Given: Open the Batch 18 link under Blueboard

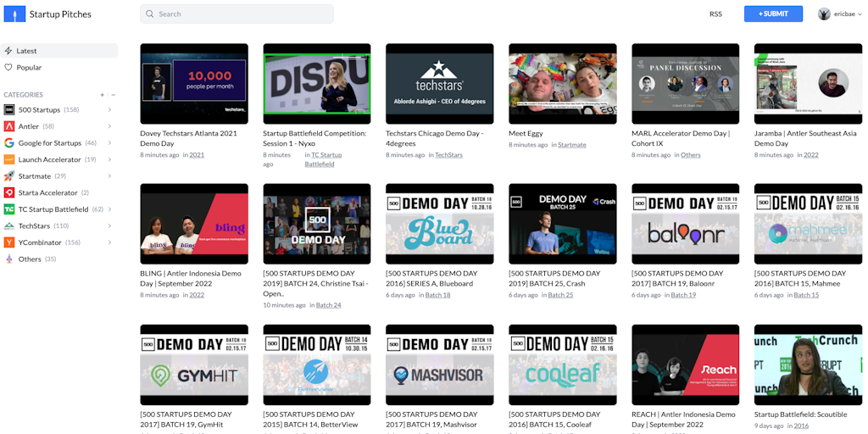Looking at the screenshot, I should [x=438, y=295].
